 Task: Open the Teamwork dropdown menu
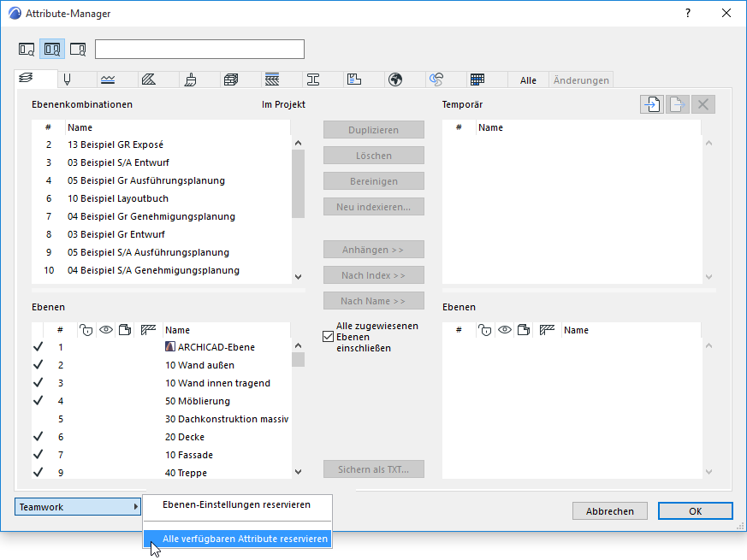pyautogui.click(x=78, y=507)
